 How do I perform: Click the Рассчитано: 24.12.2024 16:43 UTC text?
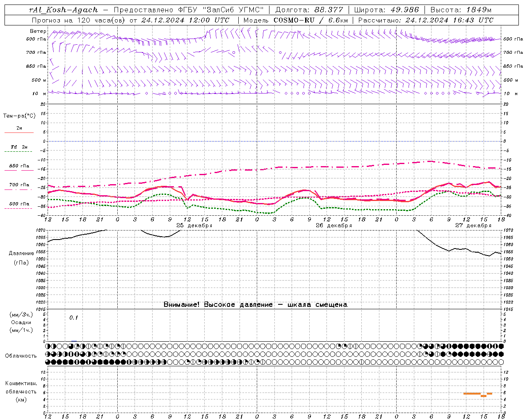pyautogui.click(x=426, y=20)
